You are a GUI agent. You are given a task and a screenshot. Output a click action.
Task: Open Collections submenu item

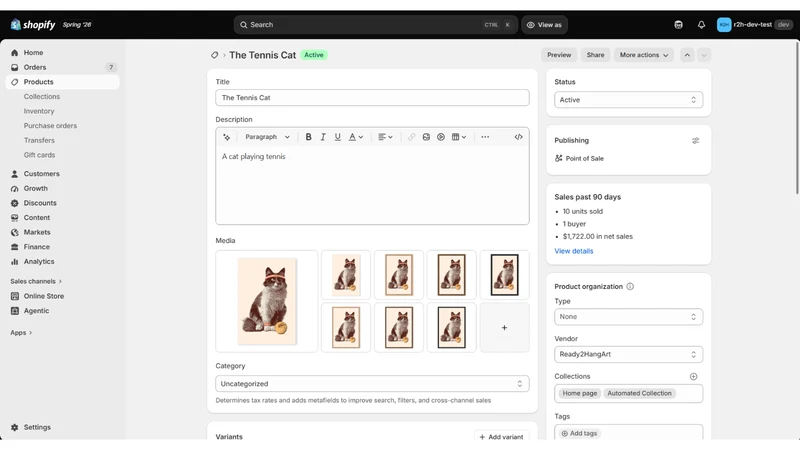pos(42,96)
